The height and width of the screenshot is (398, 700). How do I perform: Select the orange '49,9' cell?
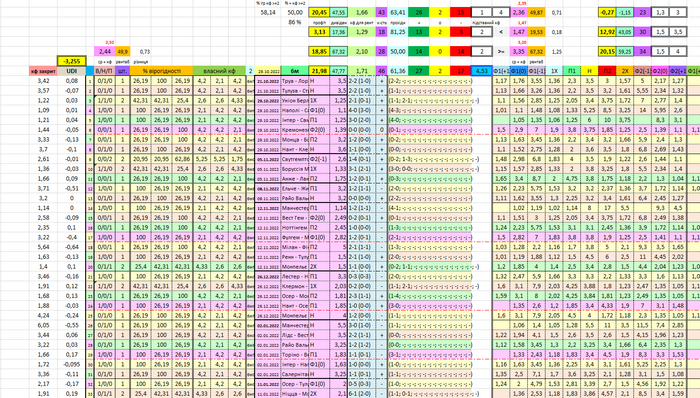coord(122,51)
